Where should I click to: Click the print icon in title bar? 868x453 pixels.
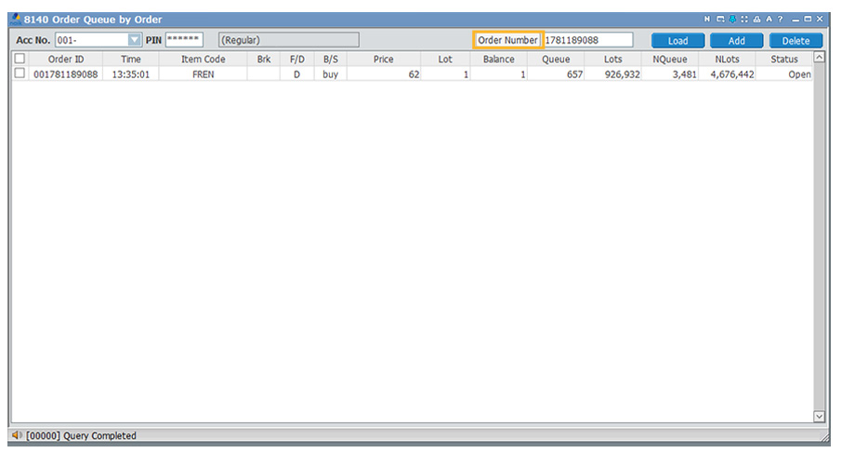coord(756,20)
